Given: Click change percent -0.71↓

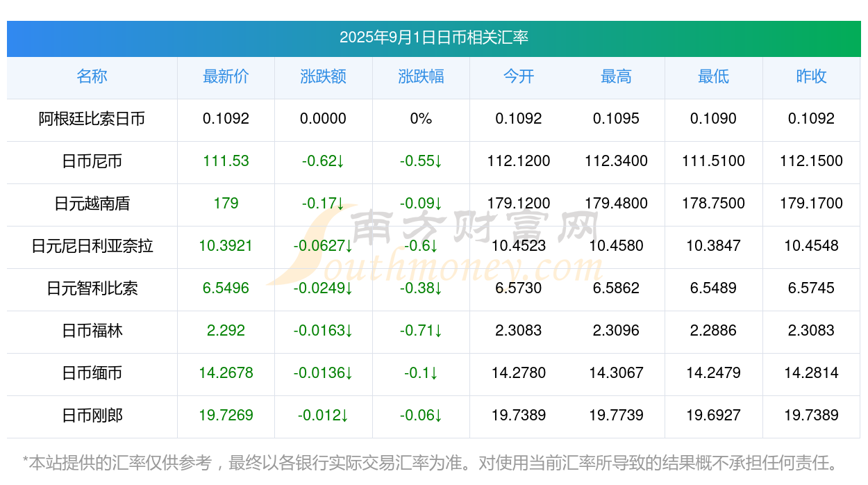Looking at the screenshot, I should (421, 331).
